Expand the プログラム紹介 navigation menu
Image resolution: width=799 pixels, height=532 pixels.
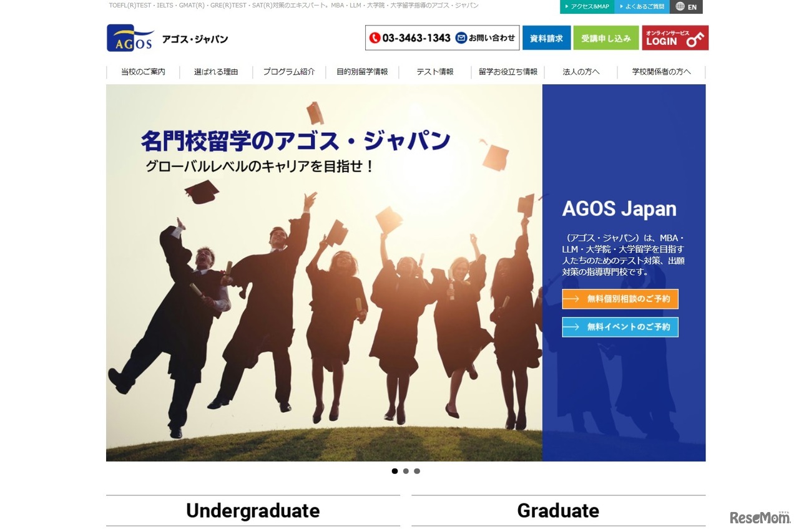pos(288,72)
